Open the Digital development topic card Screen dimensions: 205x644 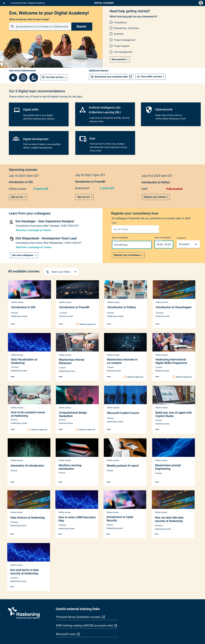pos(39,143)
